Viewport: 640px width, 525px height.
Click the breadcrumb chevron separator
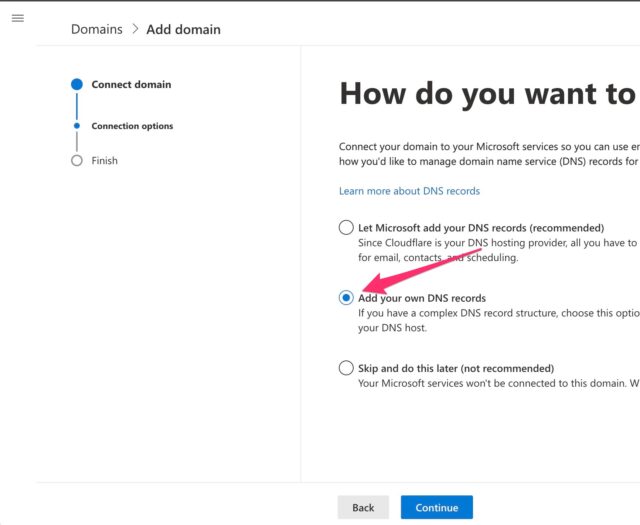tap(135, 29)
